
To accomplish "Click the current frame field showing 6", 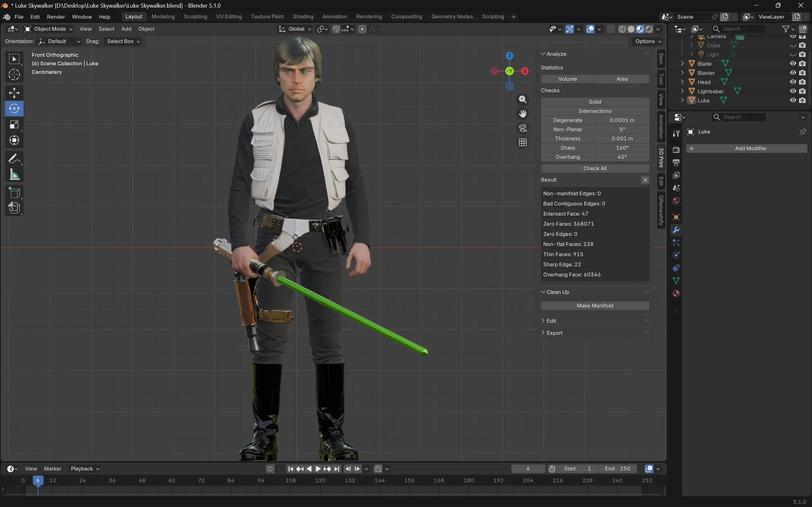I will pos(528,469).
